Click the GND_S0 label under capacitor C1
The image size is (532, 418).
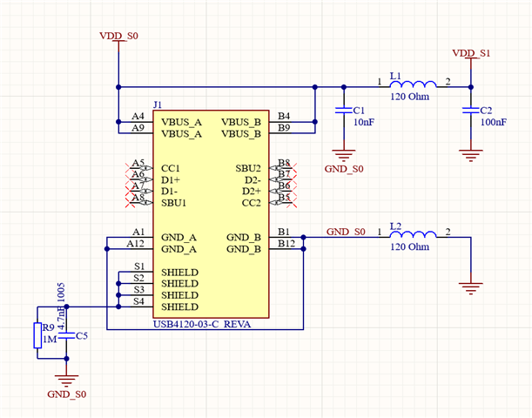tap(344, 169)
